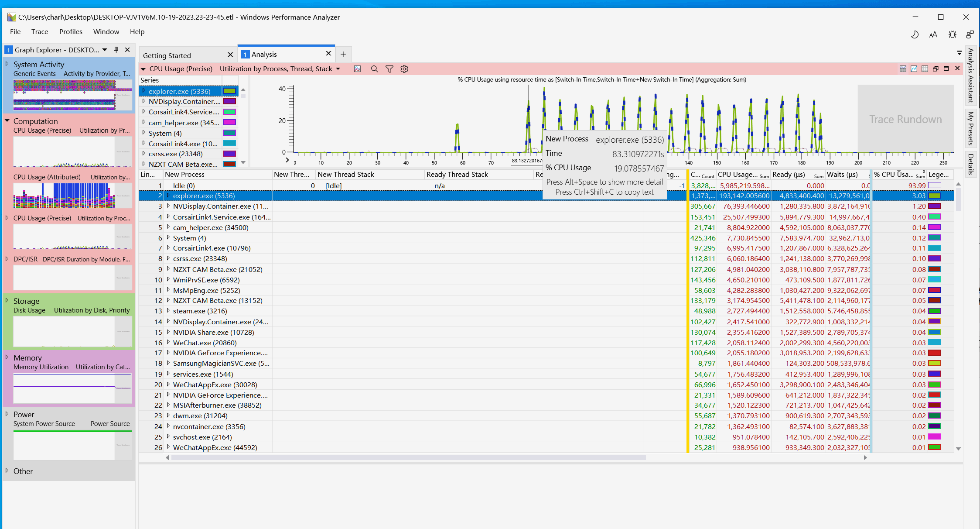Add a new analysis tab with plus
The image size is (980, 529).
[343, 54]
